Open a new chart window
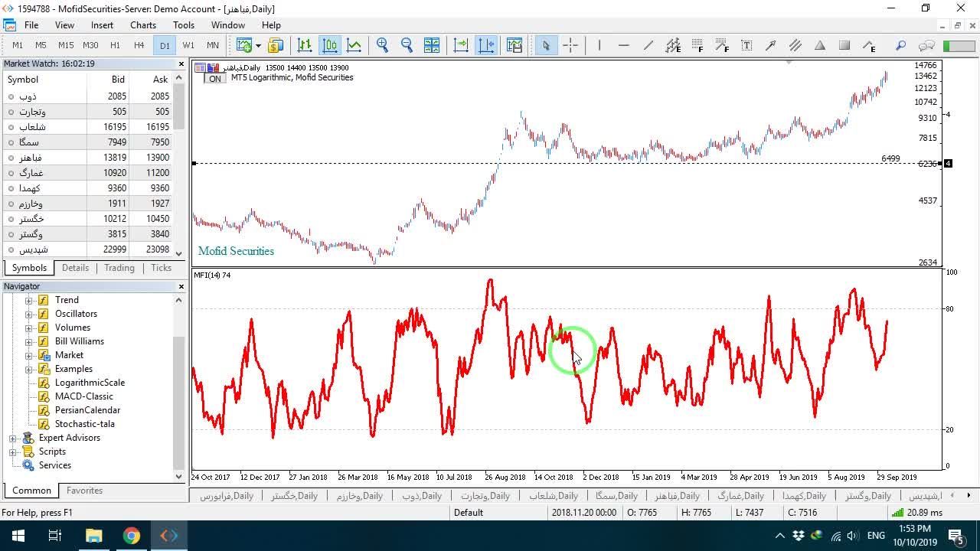 244,45
